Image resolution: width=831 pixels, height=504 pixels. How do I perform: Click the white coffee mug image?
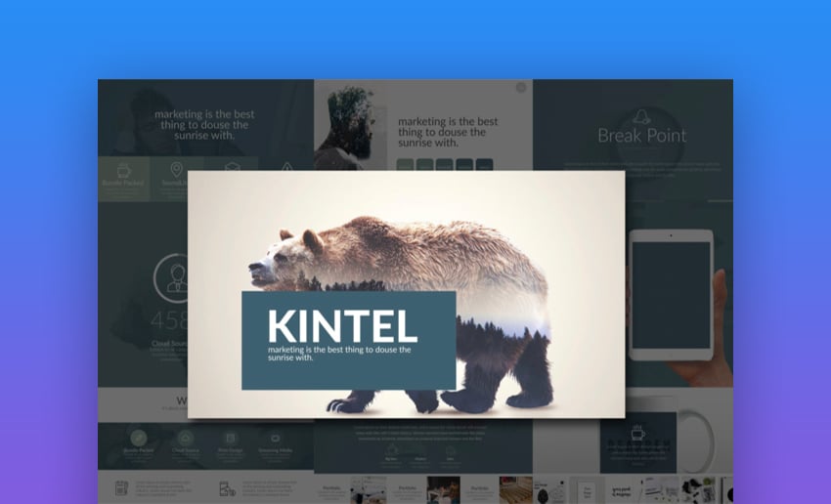click(x=706, y=440)
